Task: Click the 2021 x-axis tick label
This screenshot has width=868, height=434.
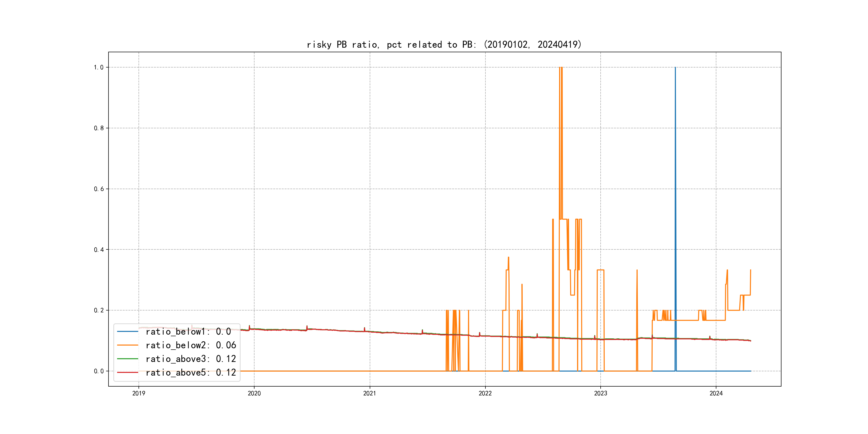Action: [x=370, y=393]
